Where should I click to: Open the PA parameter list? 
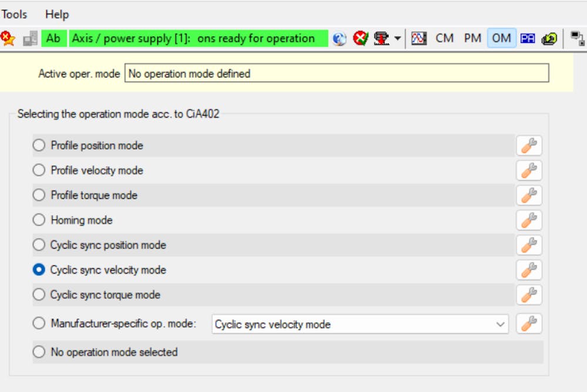[528, 38]
